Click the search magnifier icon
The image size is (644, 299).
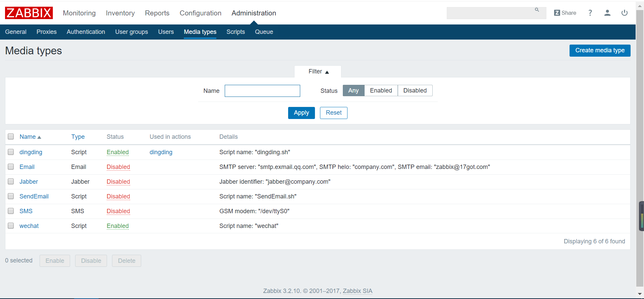click(x=537, y=10)
